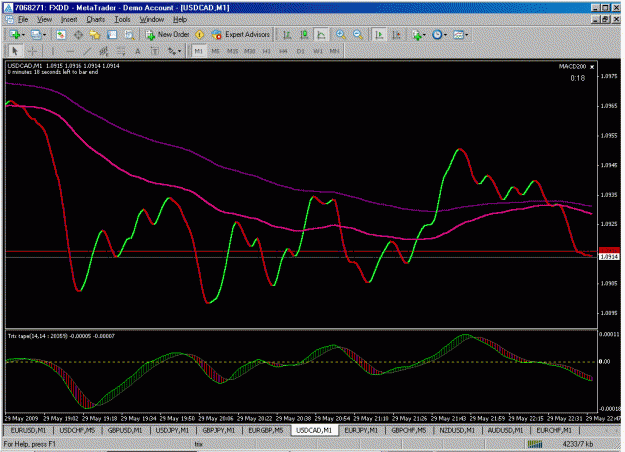Screen dimensions: 625x452
Task: Toggle Chart Shift icon
Action: (x=396, y=35)
